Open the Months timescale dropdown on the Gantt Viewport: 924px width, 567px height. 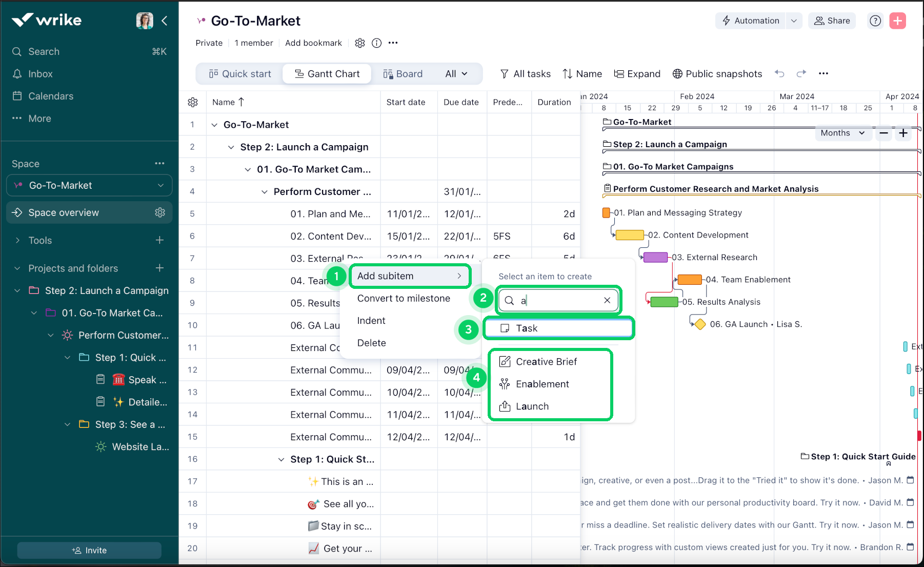tap(842, 133)
